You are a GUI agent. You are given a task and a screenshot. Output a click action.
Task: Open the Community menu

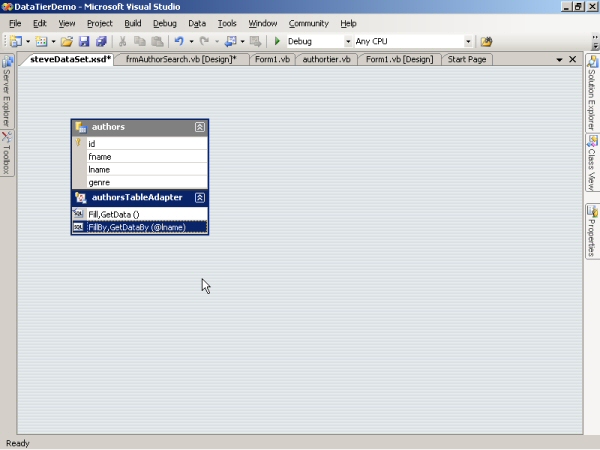[308, 23]
